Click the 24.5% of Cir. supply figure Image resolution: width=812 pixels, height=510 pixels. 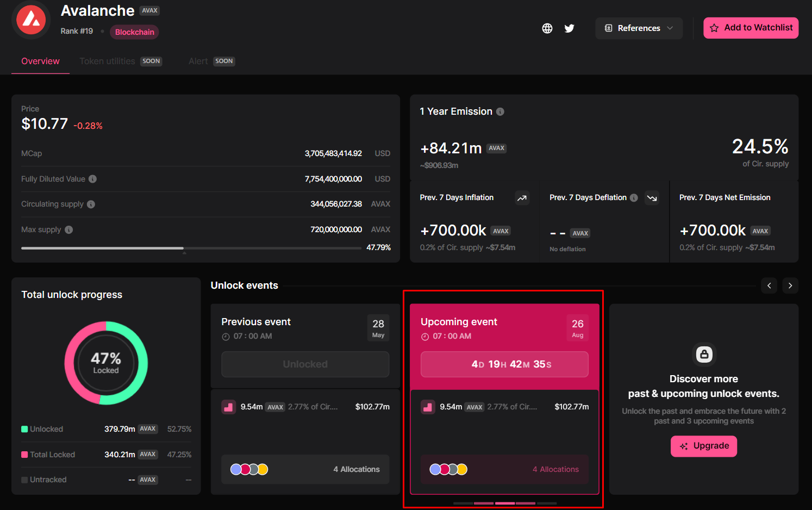click(x=760, y=146)
